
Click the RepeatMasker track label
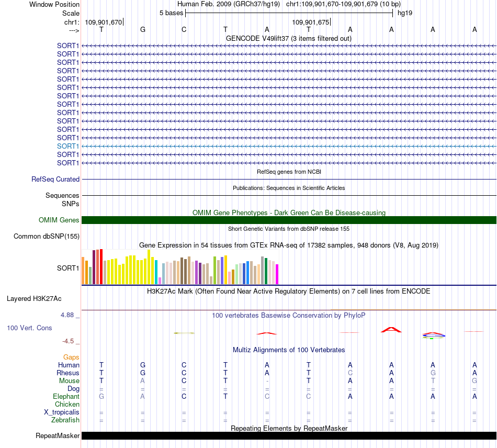point(58,435)
